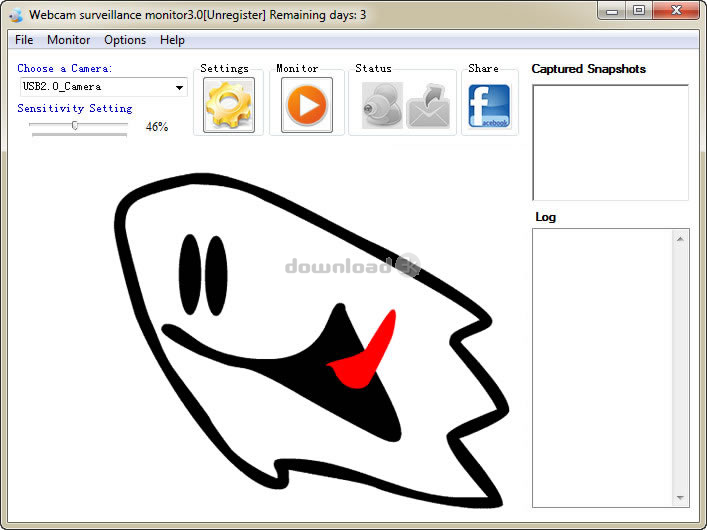Open the File menu
The height and width of the screenshot is (530, 707).
24,40
